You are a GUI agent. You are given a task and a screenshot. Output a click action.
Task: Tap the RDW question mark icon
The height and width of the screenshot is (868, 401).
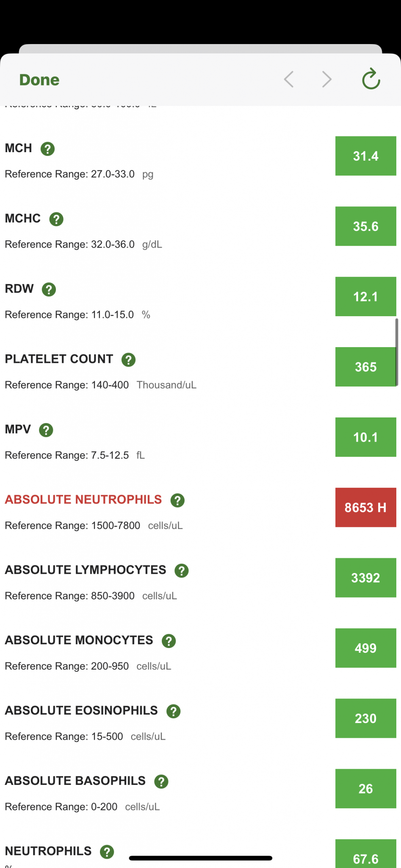tap(49, 289)
